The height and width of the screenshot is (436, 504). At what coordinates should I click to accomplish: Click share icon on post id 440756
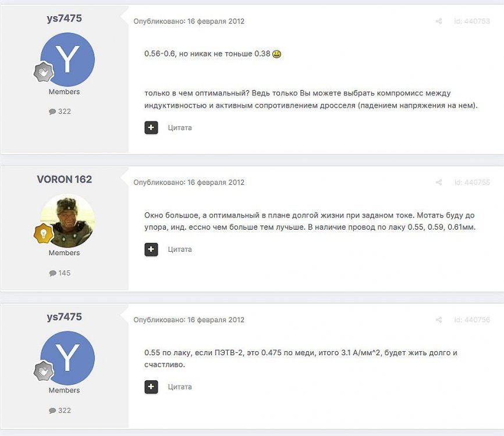tap(439, 320)
